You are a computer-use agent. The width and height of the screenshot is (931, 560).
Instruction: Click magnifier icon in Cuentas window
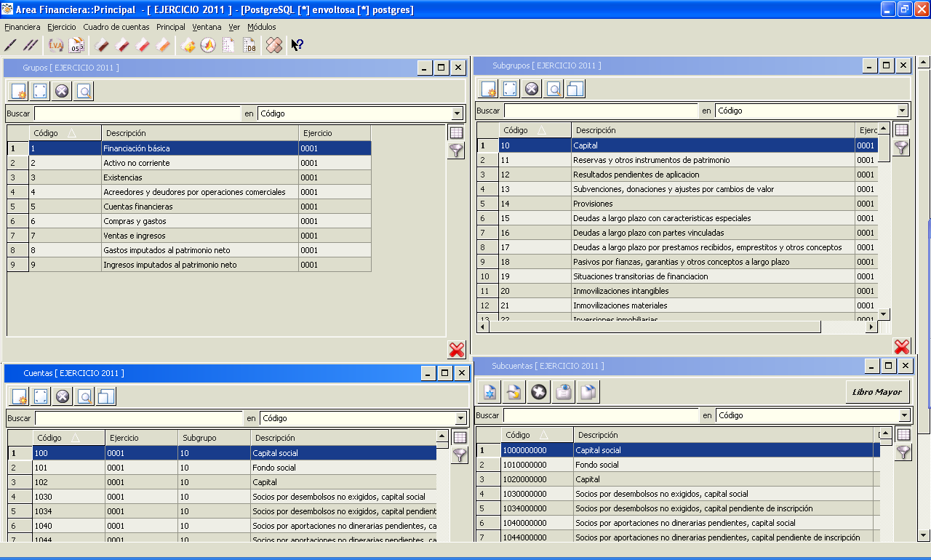(84, 396)
